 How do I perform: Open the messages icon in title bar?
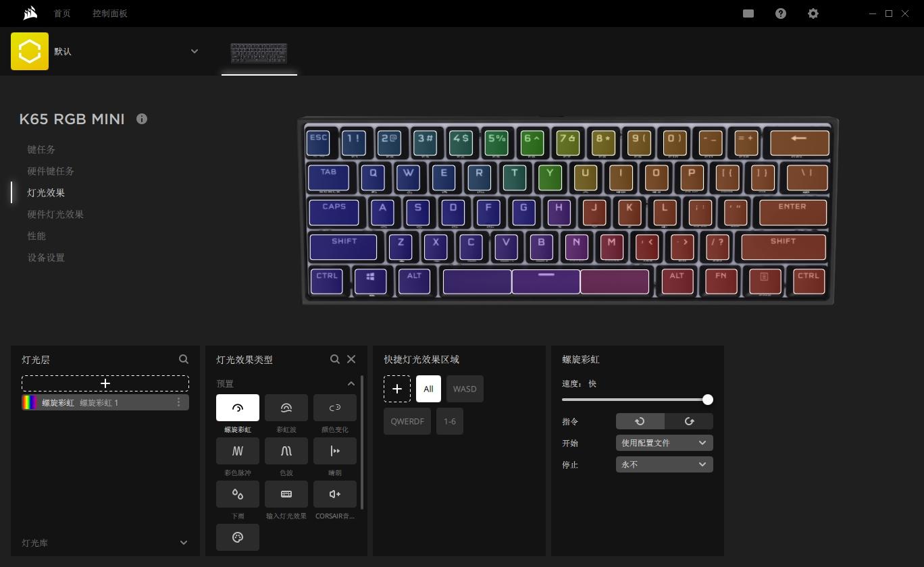(x=748, y=13)
